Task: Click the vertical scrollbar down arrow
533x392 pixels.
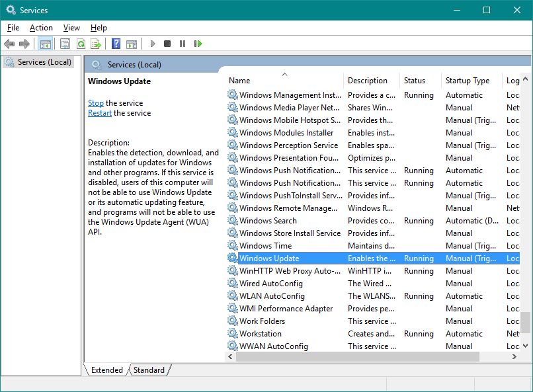Action: 526,346
